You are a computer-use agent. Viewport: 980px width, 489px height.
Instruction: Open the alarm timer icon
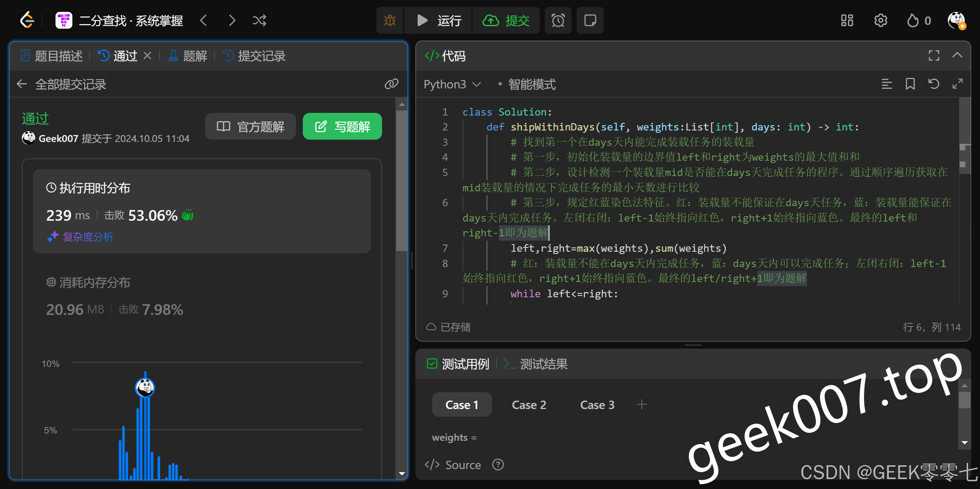tap(558, 20)
